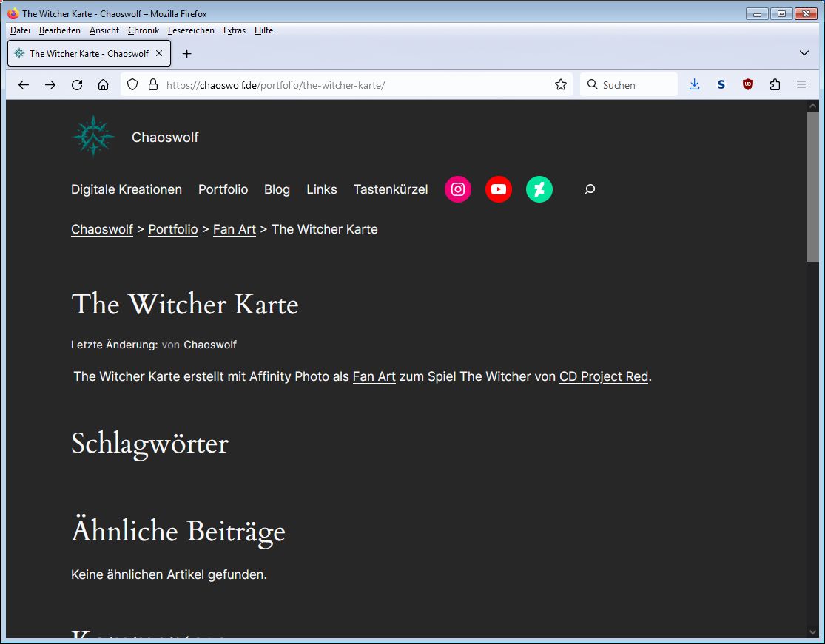Open the Extensions puzzle icon
This screenshot has width=825, height=644.
pyautogui.click(x=775, y=84)
